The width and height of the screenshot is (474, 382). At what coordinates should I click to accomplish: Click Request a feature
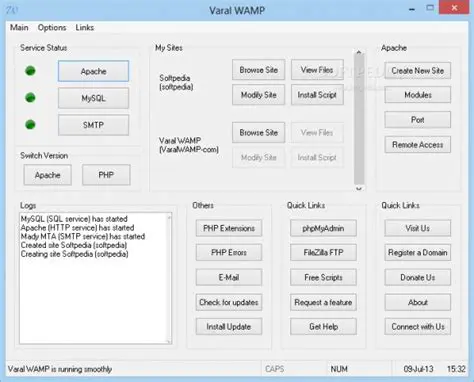[323, 302]
